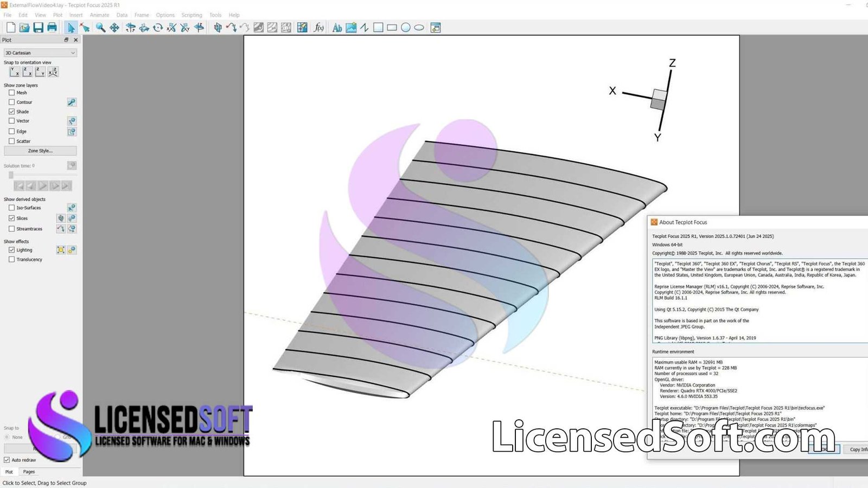Viewport: 868px width, 488px height.
Task: Open the f(x) data alter tool
Action: click(x=319, y=27)
